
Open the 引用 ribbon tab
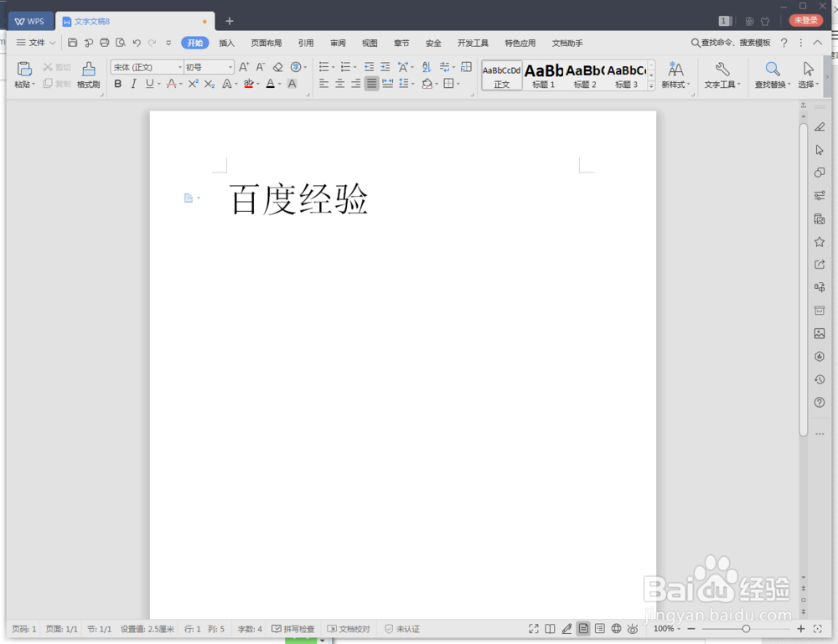306,44
